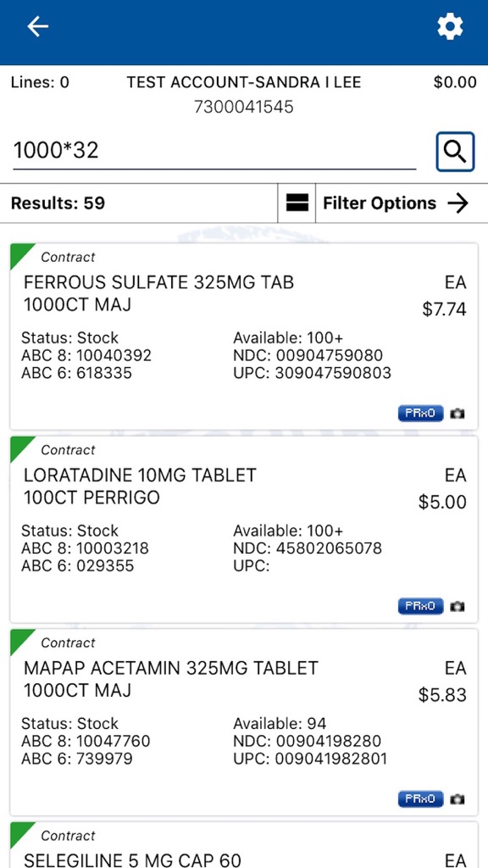Tap PRxO badge on Ferrous Sulfate card
This screenshot has width=488, height=868.
click(420, 414)
